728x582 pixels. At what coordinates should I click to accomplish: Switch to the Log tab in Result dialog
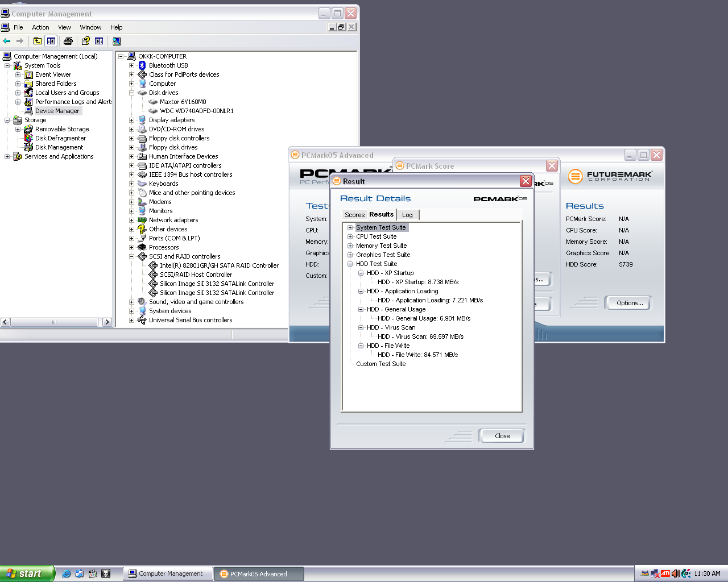coord(407,215)
